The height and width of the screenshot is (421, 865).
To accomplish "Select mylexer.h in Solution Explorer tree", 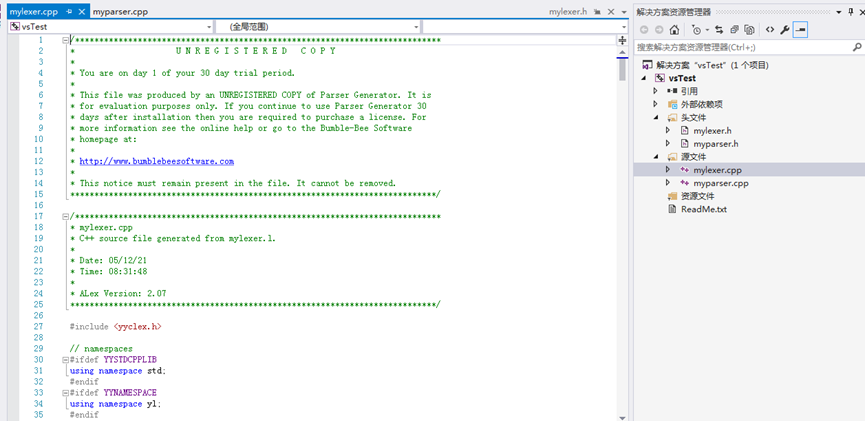I will click(x=712, y=131).
